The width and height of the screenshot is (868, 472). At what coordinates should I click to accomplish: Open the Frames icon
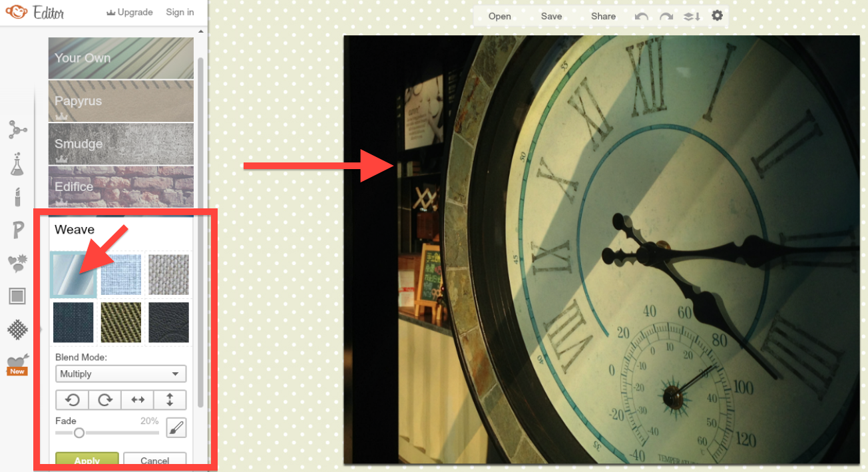point(17,296)
